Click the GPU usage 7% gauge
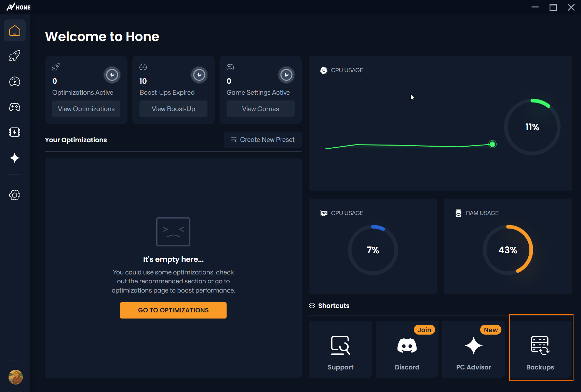This screenshot has width=581, height=392. tap(373, 250)
